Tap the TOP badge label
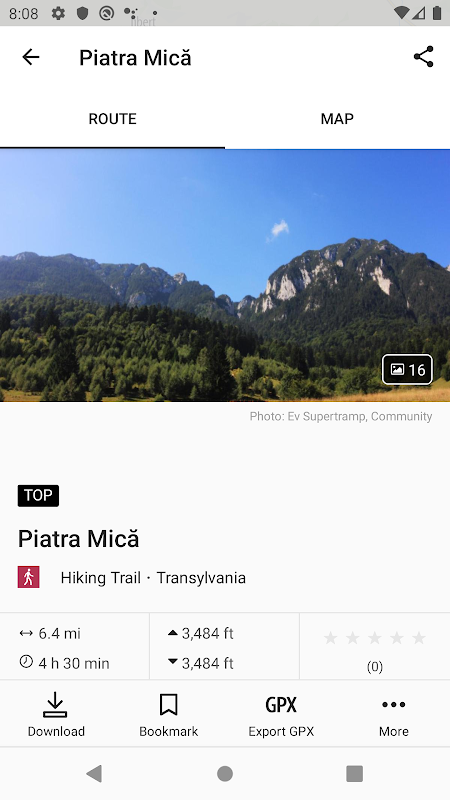450x800 pixels. (38, 495)
